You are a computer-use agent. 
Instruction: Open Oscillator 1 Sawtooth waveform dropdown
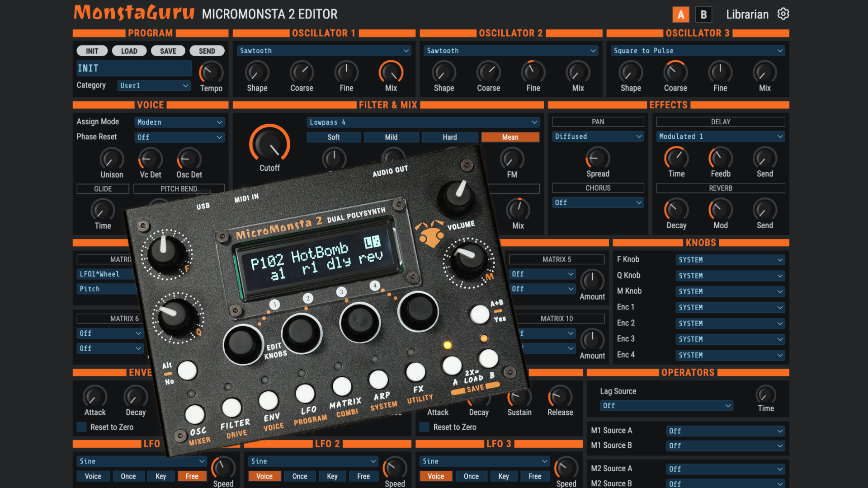(324, 51)
